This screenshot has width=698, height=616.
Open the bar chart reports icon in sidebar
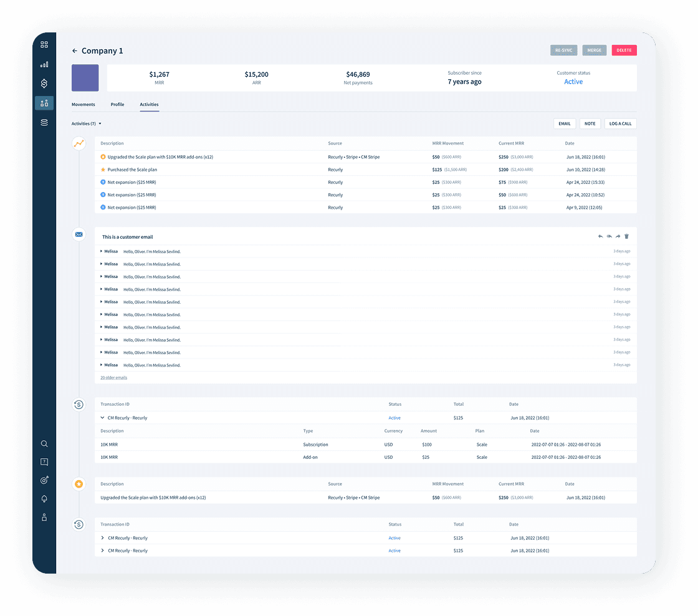pyautogui.click(x=44, y=65)
